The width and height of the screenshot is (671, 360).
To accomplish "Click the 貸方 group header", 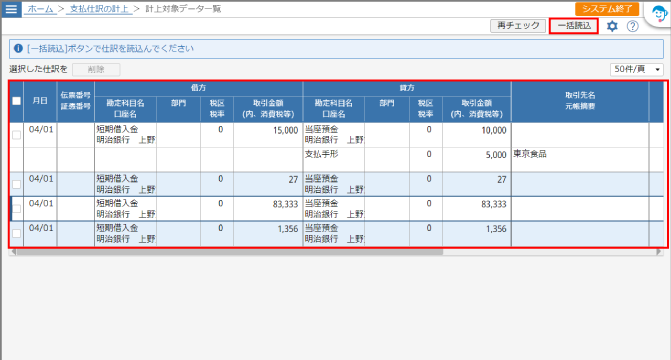I will click(x=407, y=88).
